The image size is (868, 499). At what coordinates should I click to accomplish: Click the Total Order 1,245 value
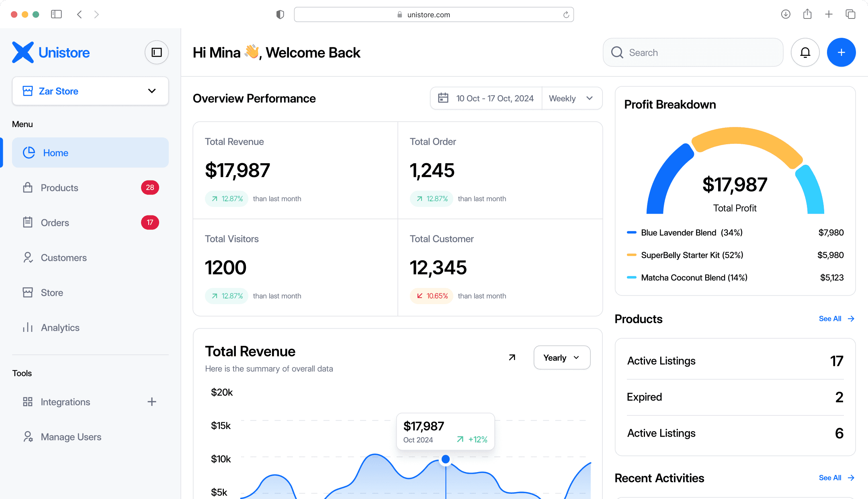(432, 170)
